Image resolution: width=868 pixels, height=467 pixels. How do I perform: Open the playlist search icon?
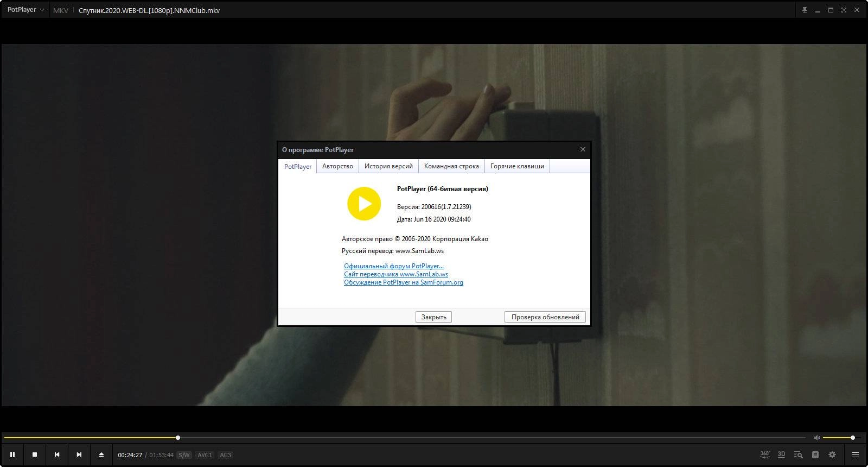pyautogui.click(x=798, y=455)
